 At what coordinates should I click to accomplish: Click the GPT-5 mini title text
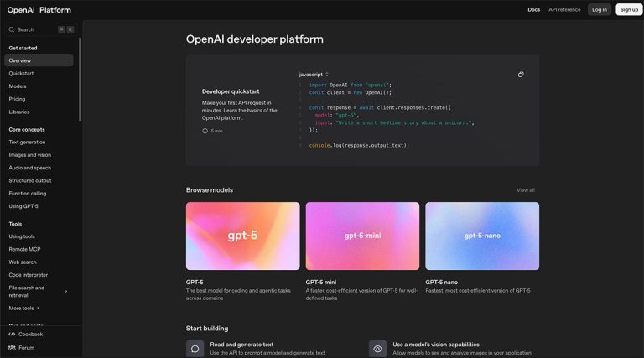pyautogui.click(x=321, y=282)
